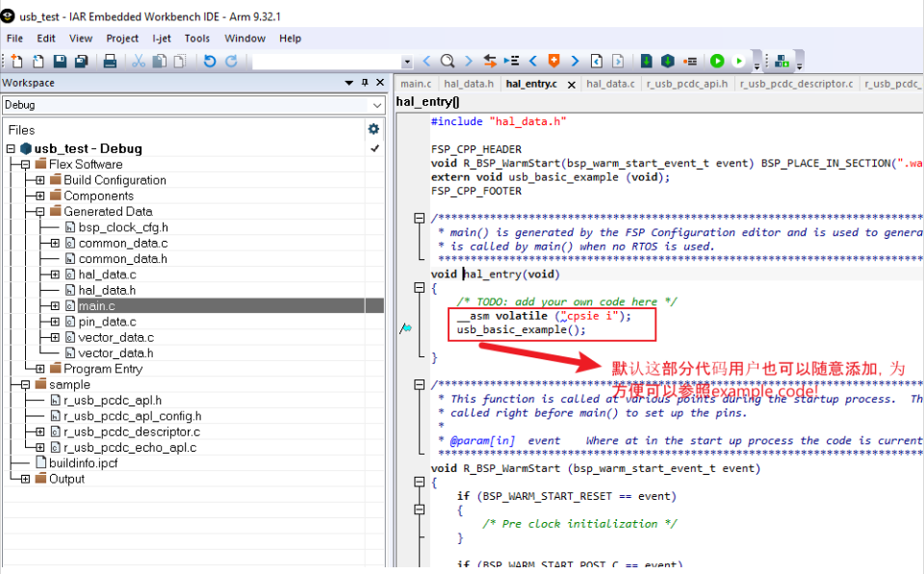Click the Undo arrow icon

210,61
